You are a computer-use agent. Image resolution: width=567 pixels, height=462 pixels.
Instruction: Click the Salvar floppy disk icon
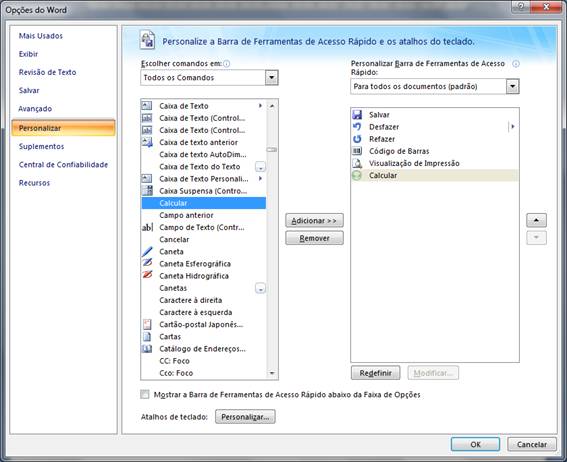pyautogui.click(x=357, y=115)
